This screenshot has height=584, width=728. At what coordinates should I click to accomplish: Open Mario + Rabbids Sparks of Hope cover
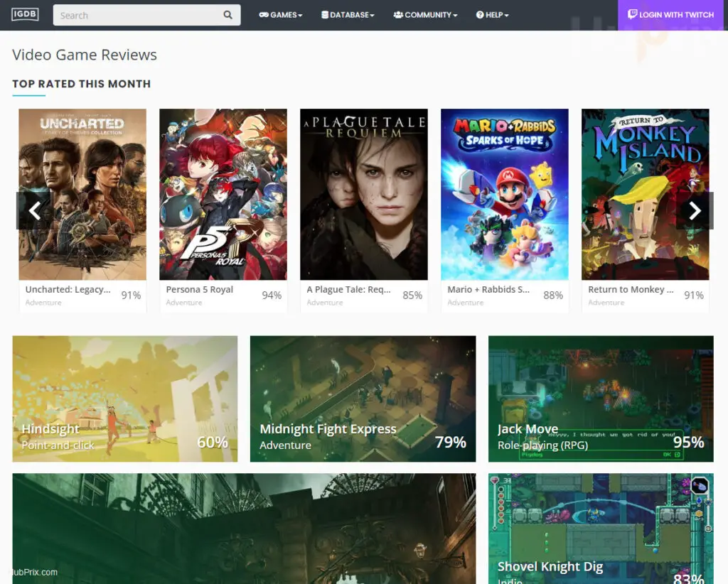click(x=505, y=195)
